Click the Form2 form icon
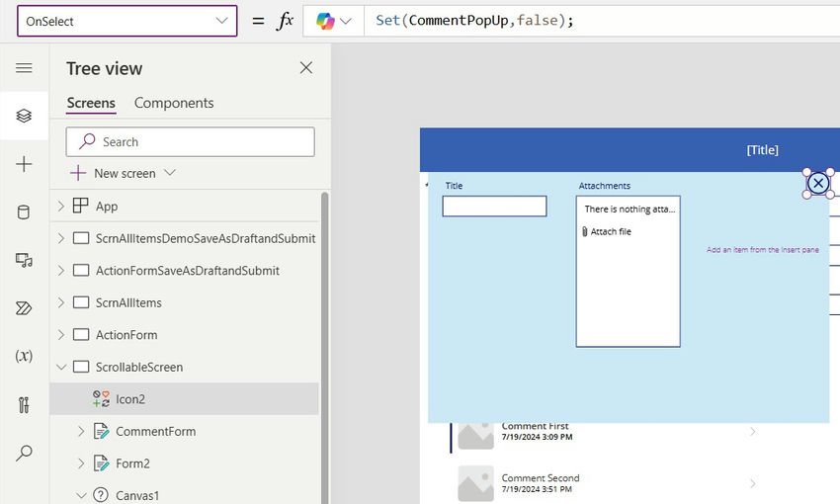840x504 pixels. [101, 462]
